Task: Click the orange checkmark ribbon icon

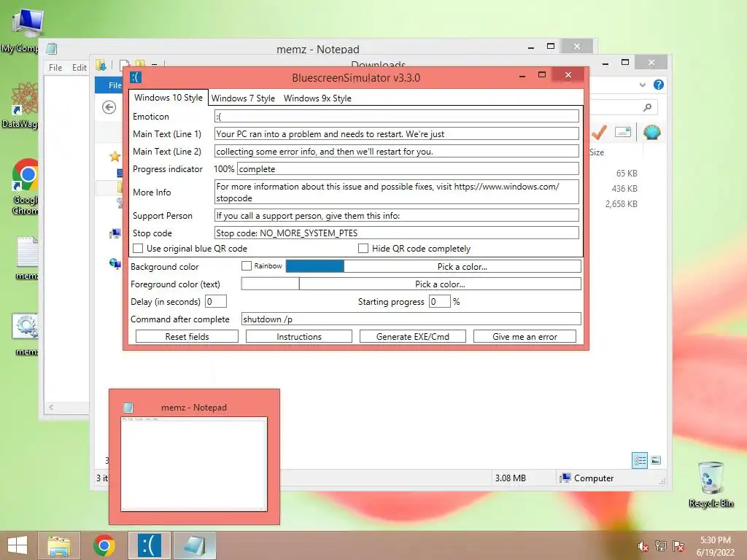Action: point(599,133)
